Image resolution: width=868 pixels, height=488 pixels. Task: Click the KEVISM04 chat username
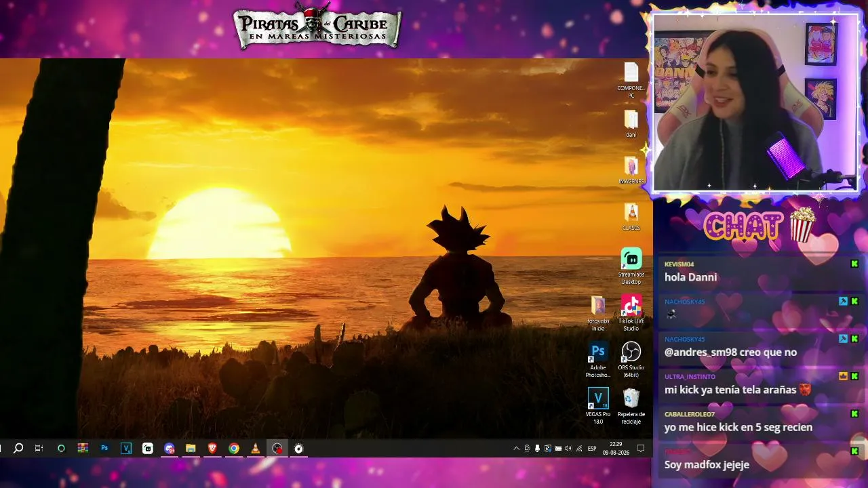tap(679, 264)
